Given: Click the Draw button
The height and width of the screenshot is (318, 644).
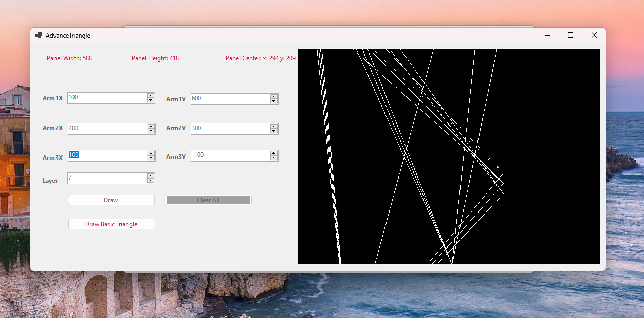Looking at the screenshot, I should pyautogui.click(x=111, y=200).
